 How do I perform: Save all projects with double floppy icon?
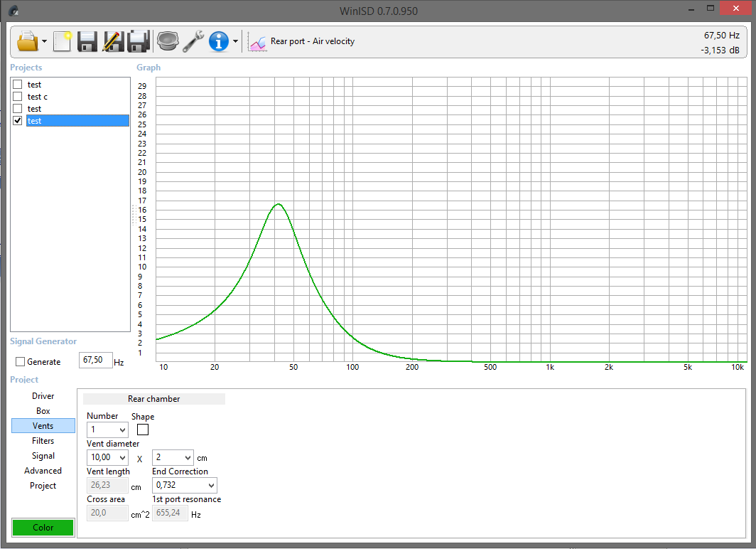[139, 41]
